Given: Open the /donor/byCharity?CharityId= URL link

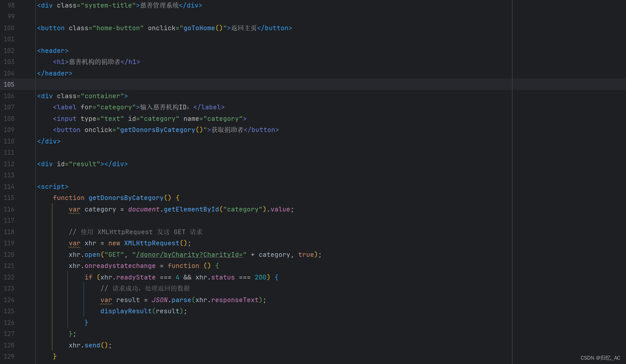Looking at the screenshot, I should [189, 255].
